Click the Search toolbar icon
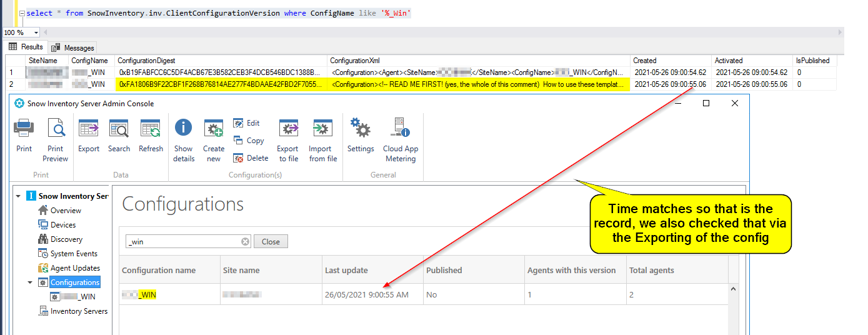 click(119, 136)
